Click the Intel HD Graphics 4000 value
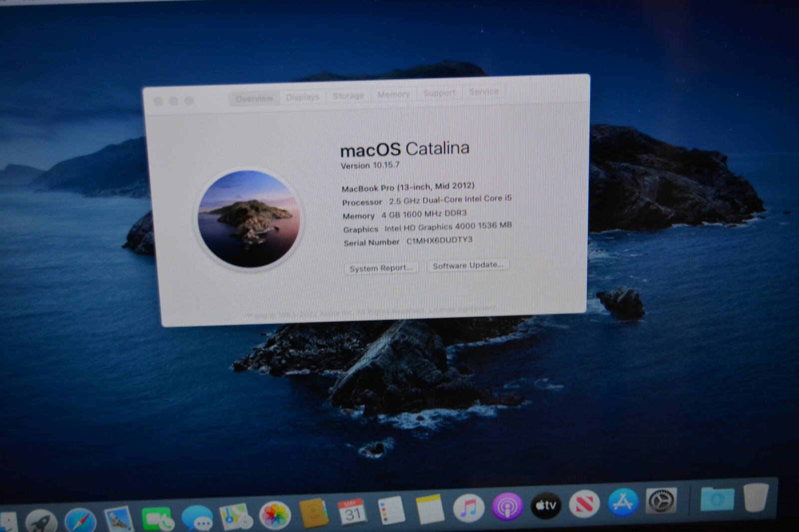 (x=448, y=227)
